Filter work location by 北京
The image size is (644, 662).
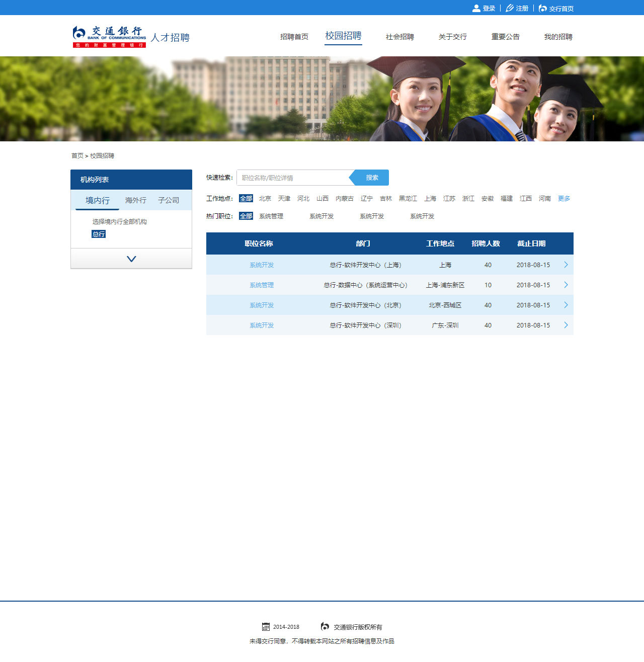pyautogui.click(x=265, y=199)
